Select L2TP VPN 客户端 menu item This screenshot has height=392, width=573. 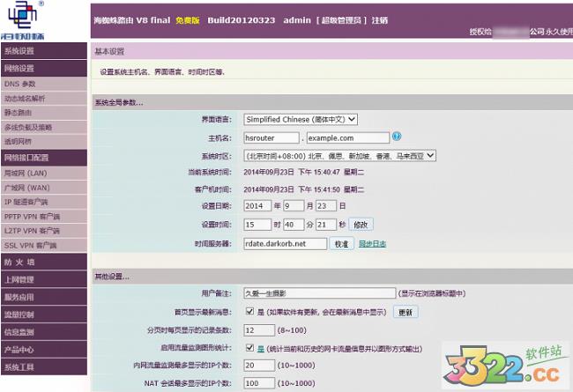(x=44, y=231)
